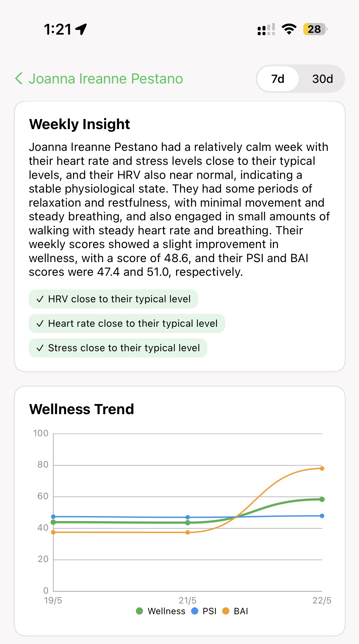359x644 pixels.
Task: Tap the Weekly Insight heading
Action: [x=80, y=124]
